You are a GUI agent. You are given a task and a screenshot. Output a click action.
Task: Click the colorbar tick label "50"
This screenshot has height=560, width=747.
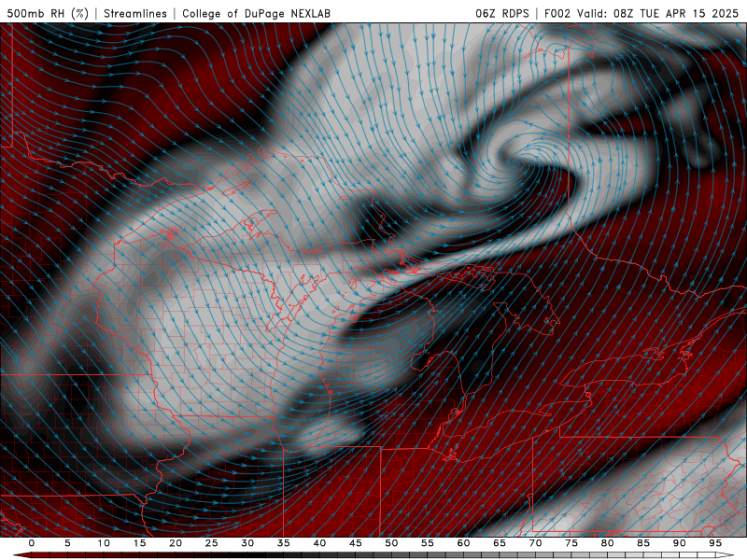tap(391, 543)
